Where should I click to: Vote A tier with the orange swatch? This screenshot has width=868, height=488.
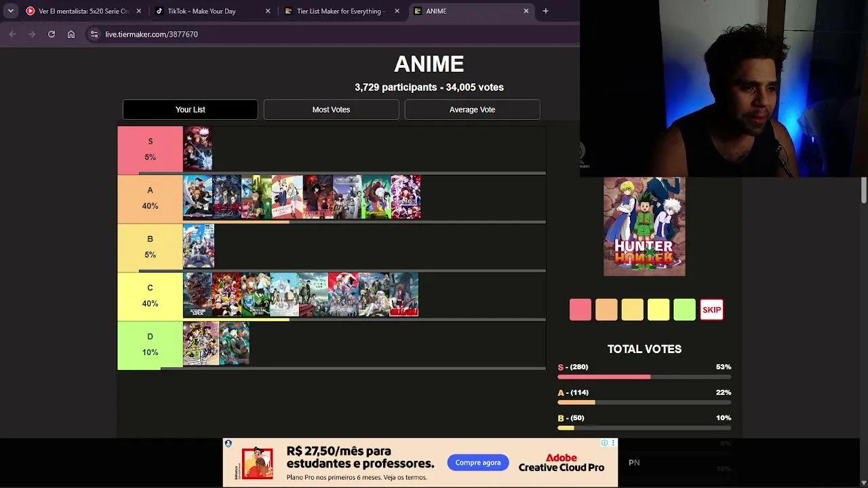pos(606,310)
